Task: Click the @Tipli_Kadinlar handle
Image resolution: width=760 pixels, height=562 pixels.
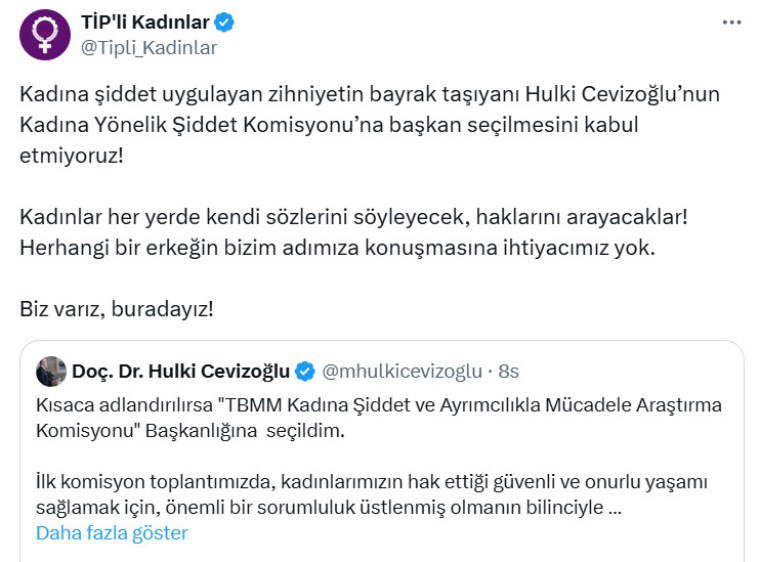Action: 148,47
